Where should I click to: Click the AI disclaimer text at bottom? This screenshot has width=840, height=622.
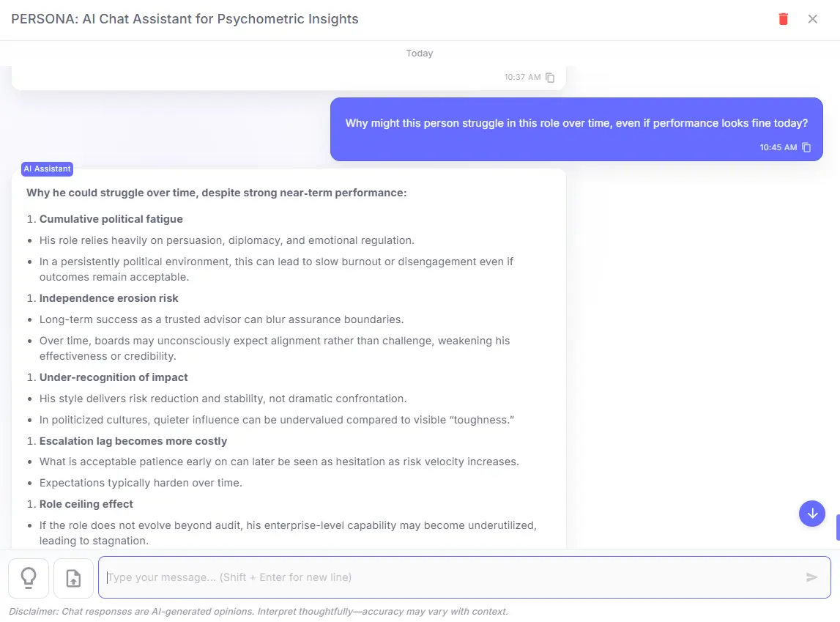pyautogui.click(x=258, y=611)
